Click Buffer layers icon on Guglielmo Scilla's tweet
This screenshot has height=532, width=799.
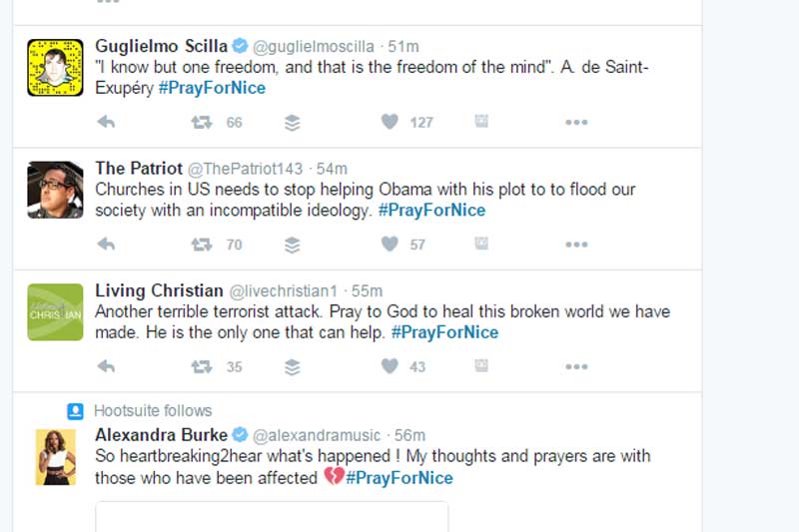292,122
